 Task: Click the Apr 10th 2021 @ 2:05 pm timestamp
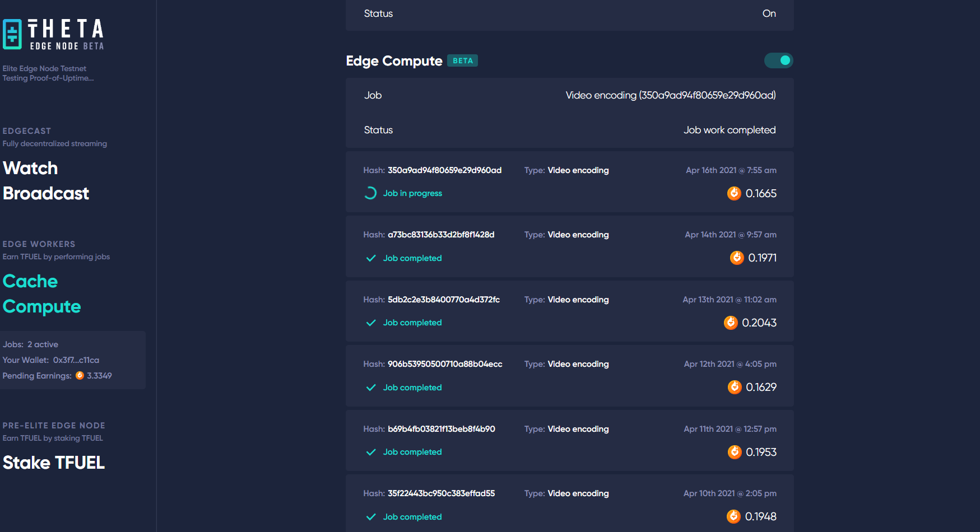click(x=730, y=493)
